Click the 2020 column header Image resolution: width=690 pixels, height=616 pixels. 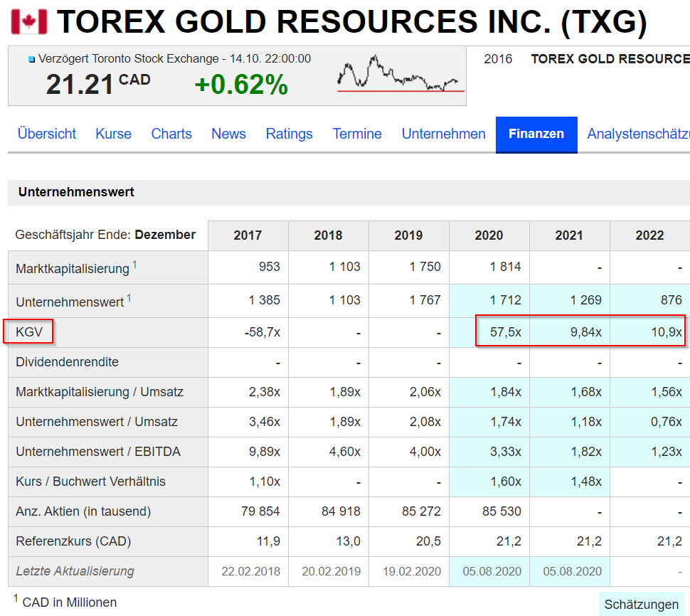tap(489, 235)
